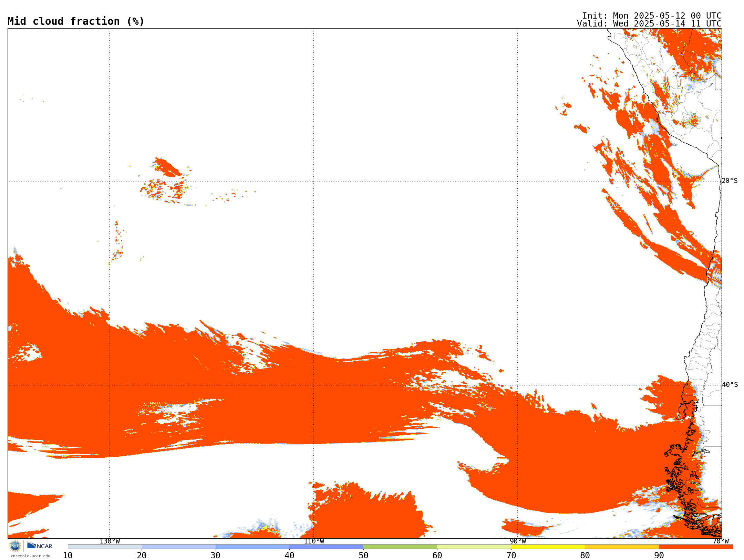Image resolution: width=744 pixels, height=560 pixels.
Task: Click the 50–60 green colorbar segment
Action: pyautogui.click(x=400, y=547)
